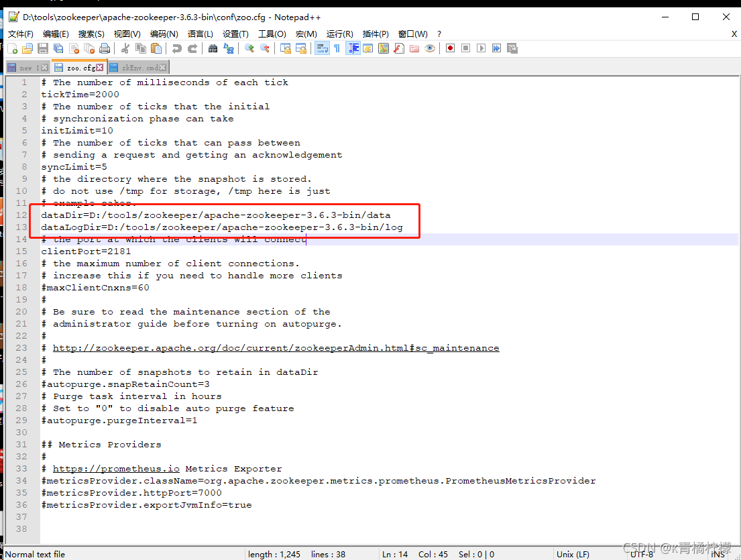Click Run a Macro Multiple Times icon
741x560 pixels.
coord(497,48)
